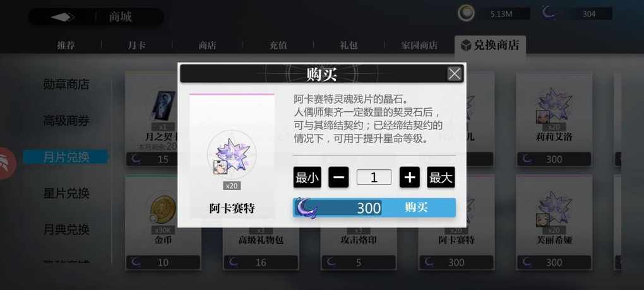
Task: Confirm 购买 for 300 moon shards
Action: (374, 208)
